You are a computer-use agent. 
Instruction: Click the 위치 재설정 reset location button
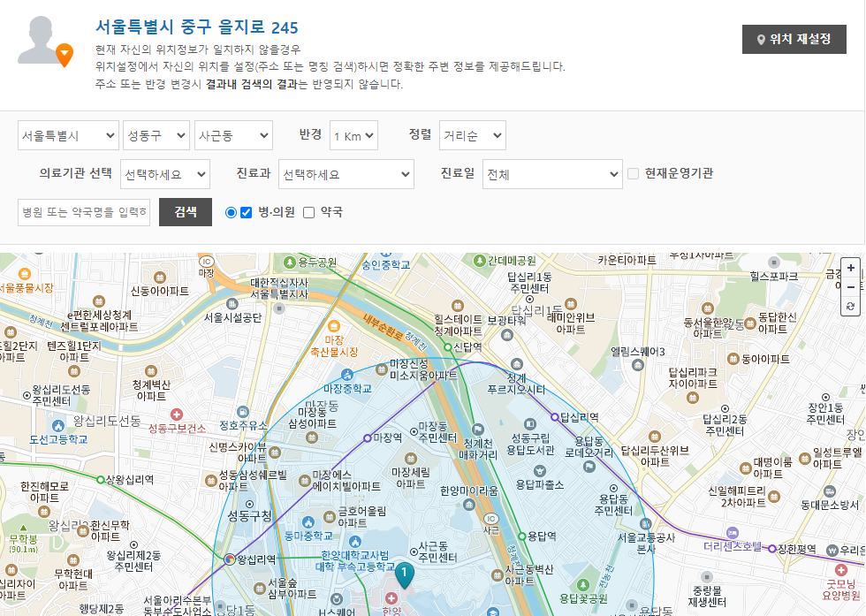tap(794, 39)
